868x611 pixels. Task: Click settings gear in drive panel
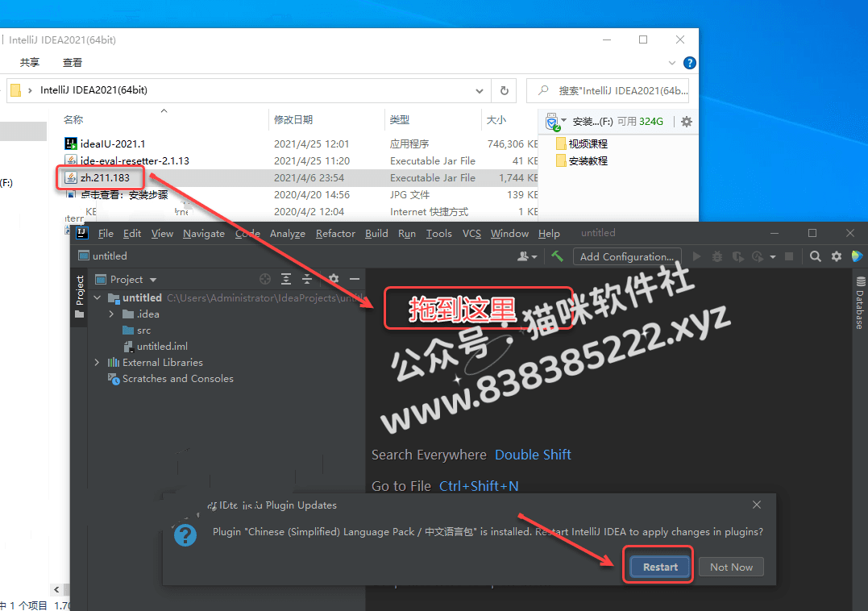point(687,122)
